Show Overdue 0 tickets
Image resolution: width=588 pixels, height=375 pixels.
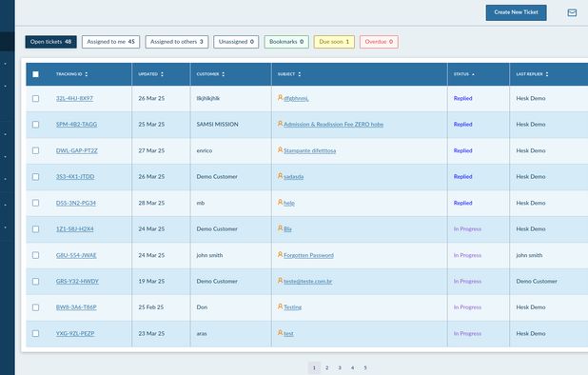(379, 42)
